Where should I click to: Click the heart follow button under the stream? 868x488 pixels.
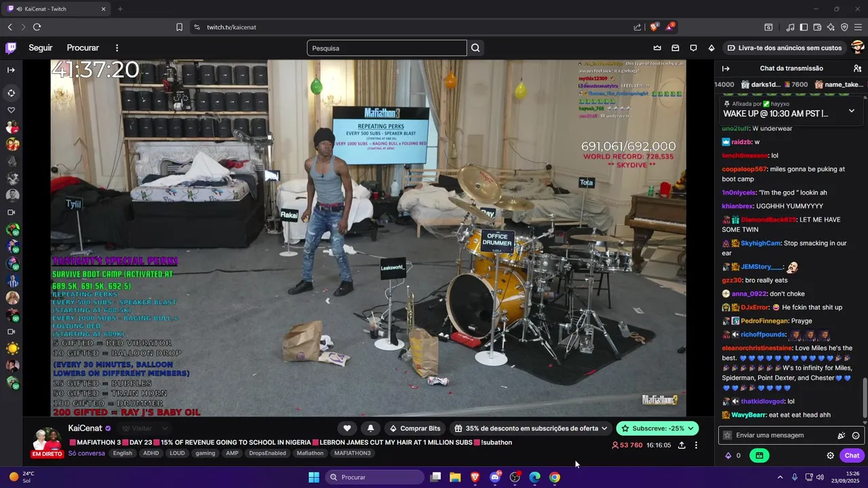pos(347,428)
